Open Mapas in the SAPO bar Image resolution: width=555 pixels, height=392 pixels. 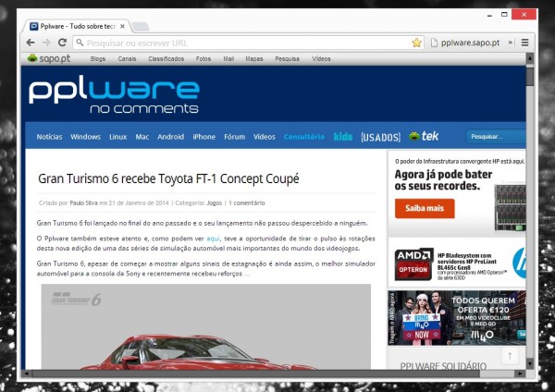[254, 59]
